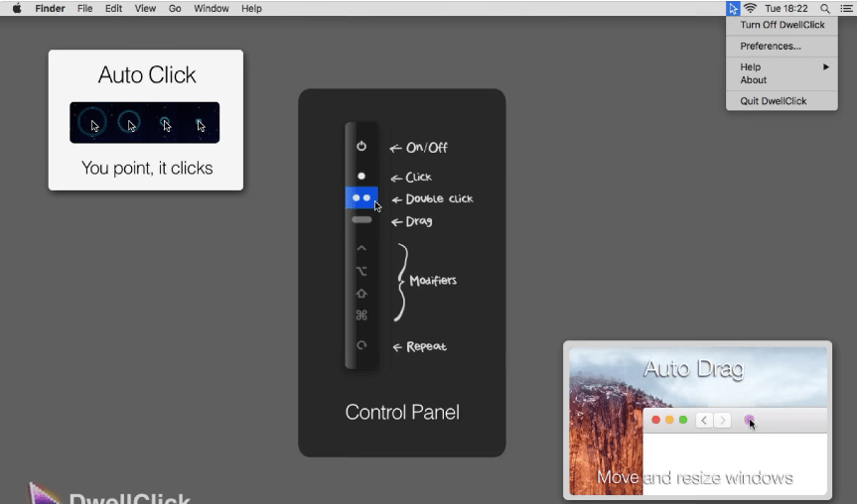Screen dimensions: 857x504
Task: Toggle the Option modifier icon
Action: (x=361, y=271)
